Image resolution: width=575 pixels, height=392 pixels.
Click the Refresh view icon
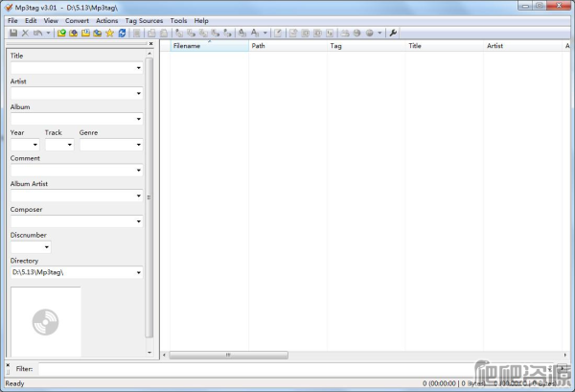coord(123,34)
